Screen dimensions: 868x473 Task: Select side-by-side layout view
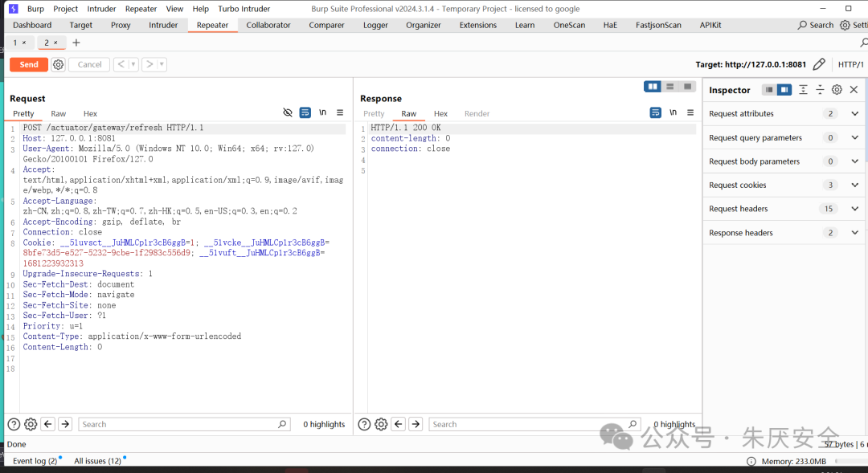coord(653,86)
